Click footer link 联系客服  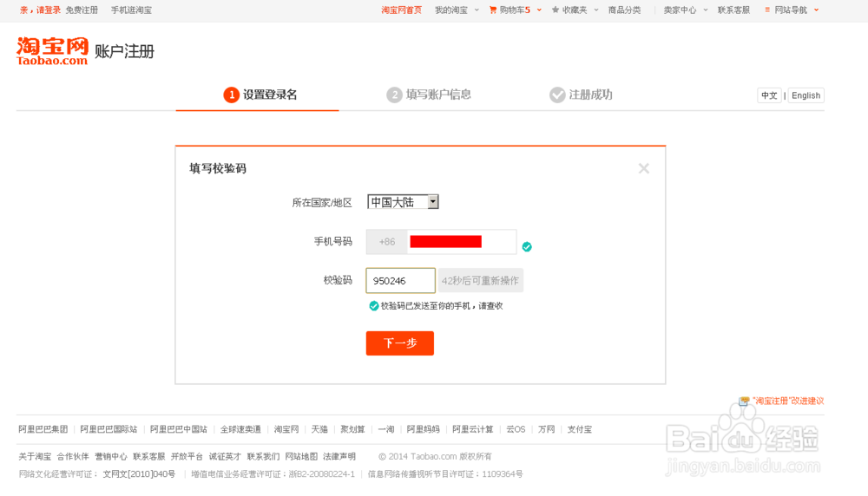(x=149, y=456)
